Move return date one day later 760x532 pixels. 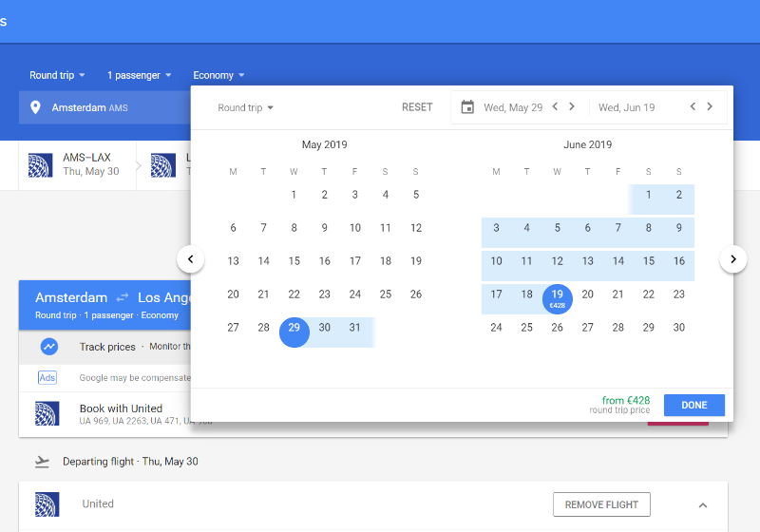pyautogui.click(x=710, y=107)
